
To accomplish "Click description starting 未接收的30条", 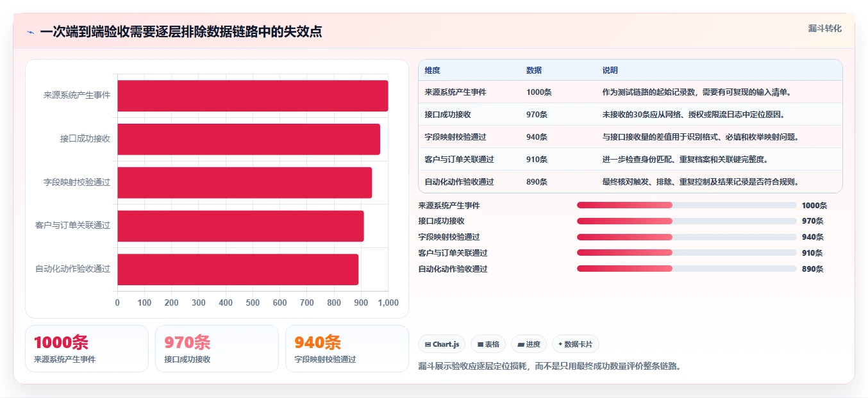I will tap(694, 115).
